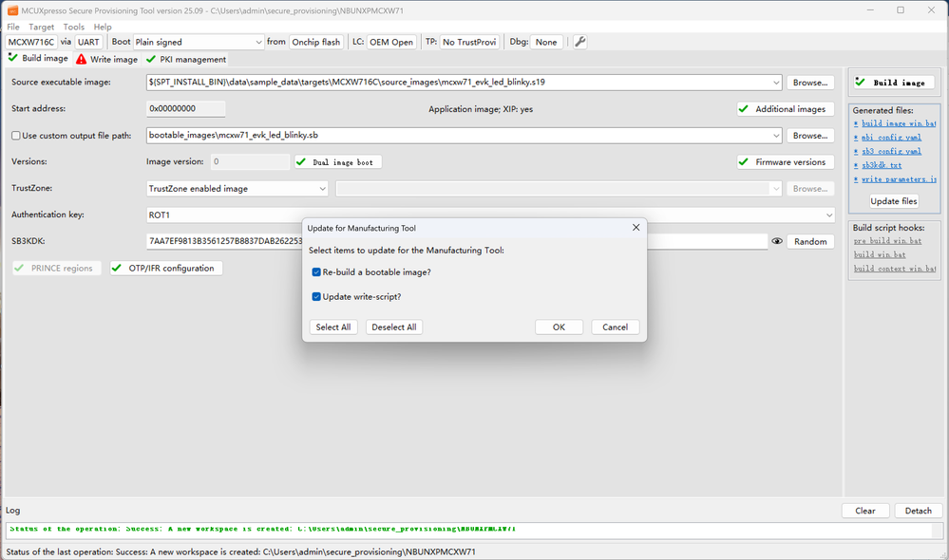Open the Target menu
949x560 pixels.
point(41,27)
